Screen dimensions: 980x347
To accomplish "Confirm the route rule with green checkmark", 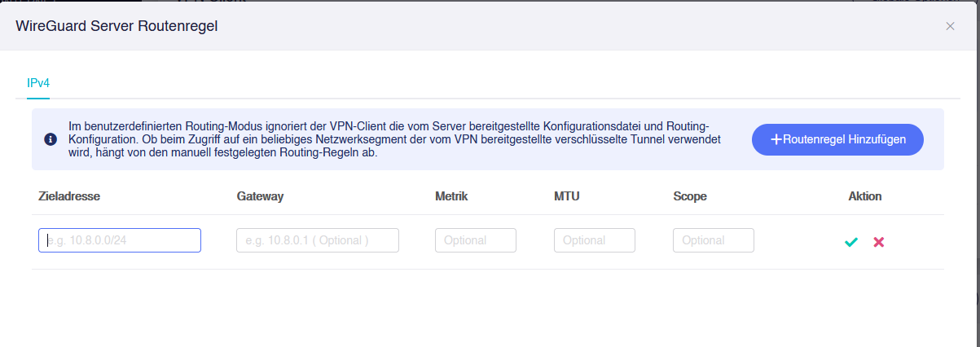I will [851, 242].
